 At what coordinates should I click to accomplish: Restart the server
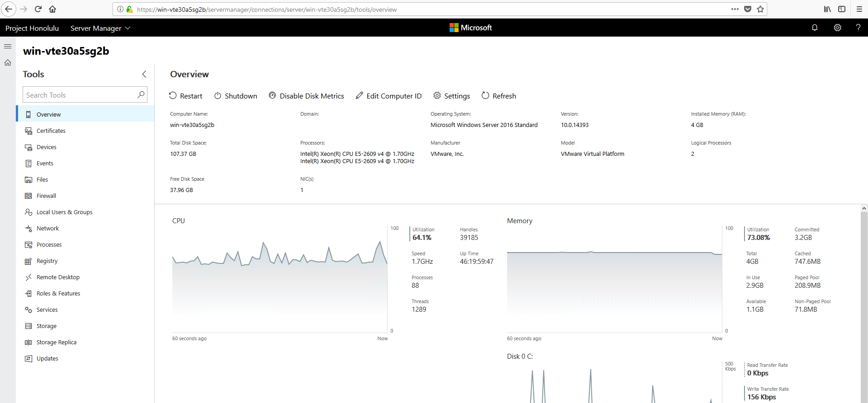tap(185, 96)
